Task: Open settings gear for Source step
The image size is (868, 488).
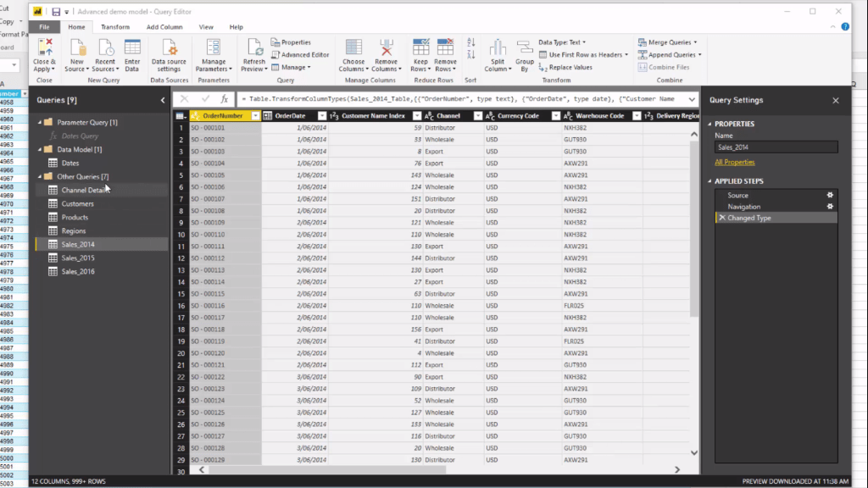Action: point(830,196)
